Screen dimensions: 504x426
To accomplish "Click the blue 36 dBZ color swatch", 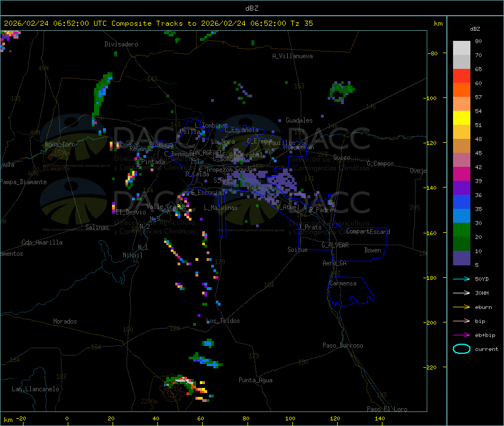I will 461,202.
